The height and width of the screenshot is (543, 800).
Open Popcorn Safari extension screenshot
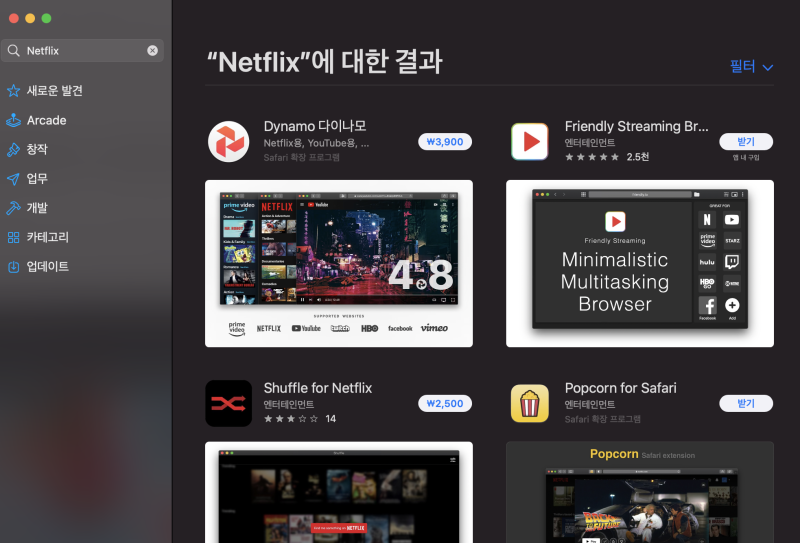pos(640,492)
